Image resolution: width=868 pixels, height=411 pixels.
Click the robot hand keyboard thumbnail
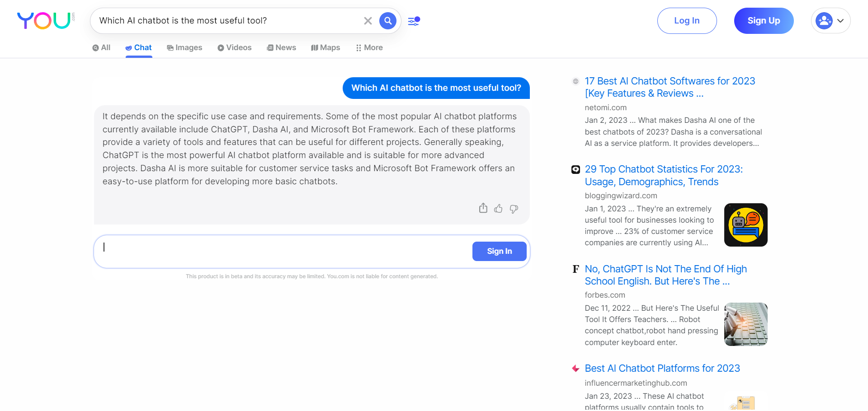746,324
